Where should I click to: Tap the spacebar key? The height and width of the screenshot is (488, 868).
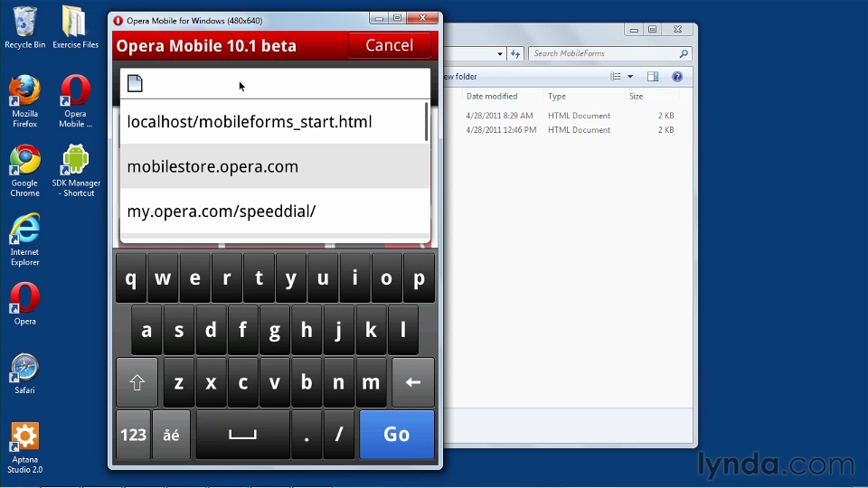tap(242, 435)
